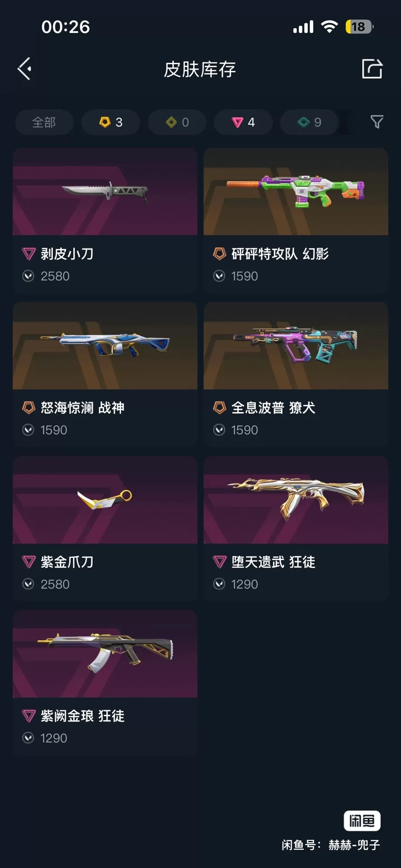Tap the tier icon beside 怒海惊澜 战神

pos(28,408)
